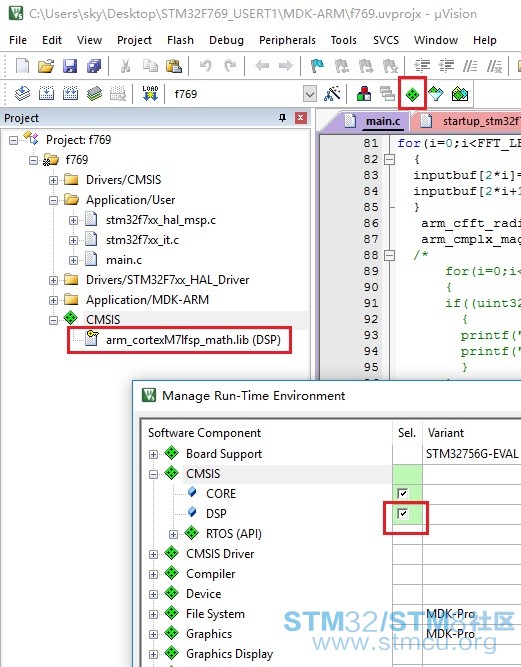Image resolution: width=521 pixels, height=667 pixels.
Task: Open Pack Installer icon
Action: click(x=459, y=94)
